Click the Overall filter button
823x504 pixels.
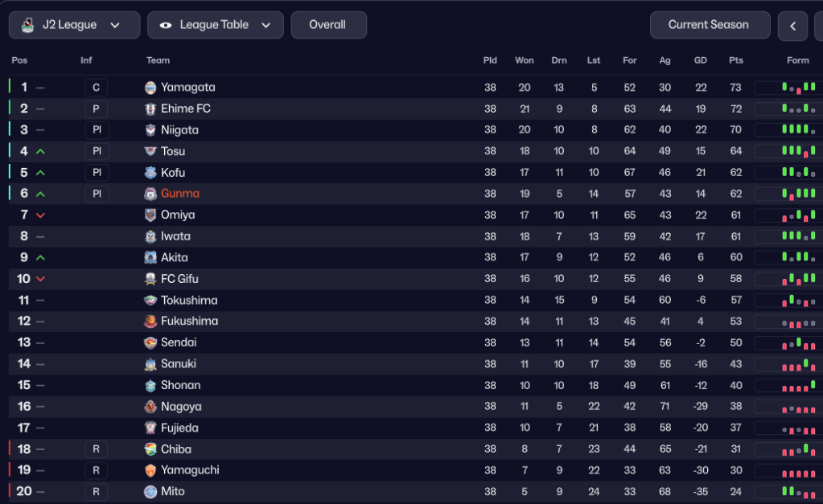tap(328, 25)
